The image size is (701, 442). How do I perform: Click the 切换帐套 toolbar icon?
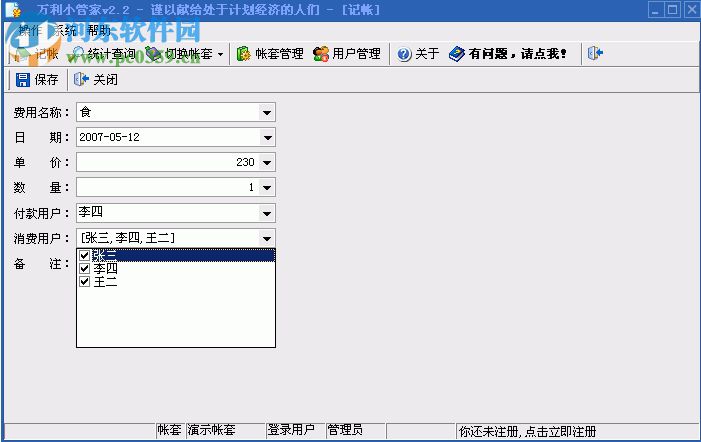tap(153, 54)
